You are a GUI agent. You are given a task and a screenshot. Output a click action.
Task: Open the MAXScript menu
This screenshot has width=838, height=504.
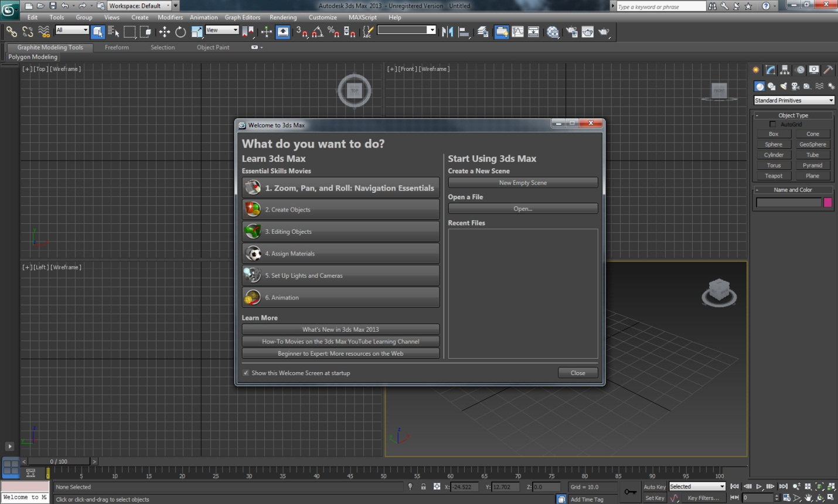pyautogui.click(x=363, y=18)
